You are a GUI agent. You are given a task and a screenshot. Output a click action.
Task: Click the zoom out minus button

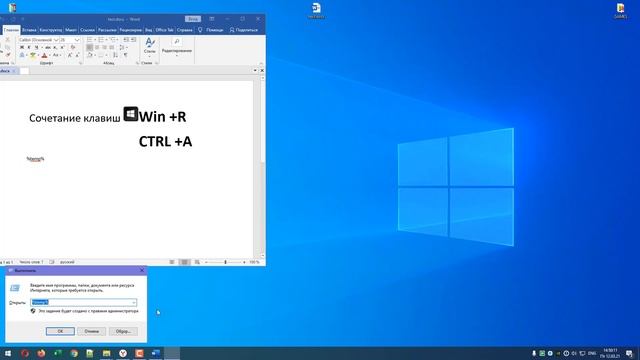(x=207, y=262)
